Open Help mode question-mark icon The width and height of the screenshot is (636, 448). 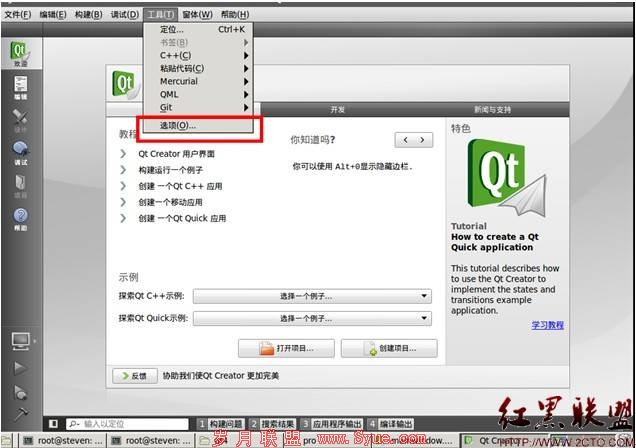20,219
